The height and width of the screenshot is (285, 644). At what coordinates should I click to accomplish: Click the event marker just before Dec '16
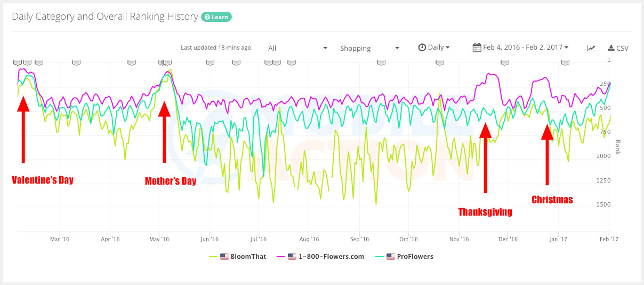(505, 62)
